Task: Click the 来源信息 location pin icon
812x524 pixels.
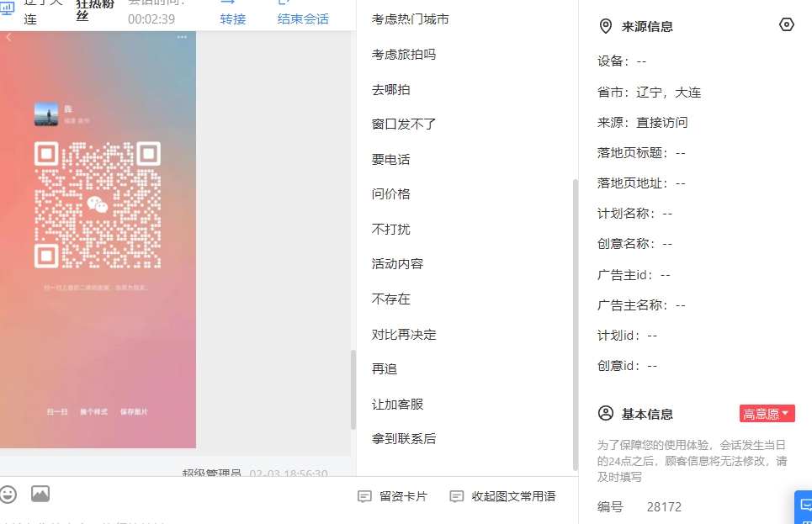Action: (x=605, y=26)
